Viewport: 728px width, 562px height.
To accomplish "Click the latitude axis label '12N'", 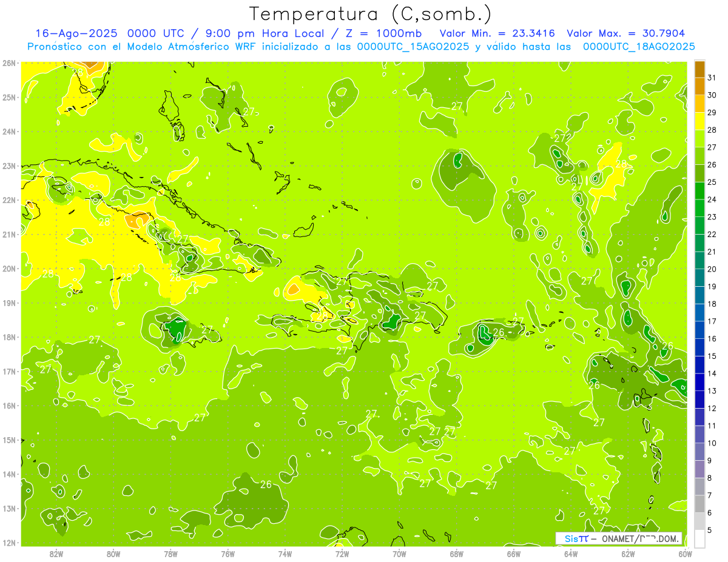I will tap(9, 543).
